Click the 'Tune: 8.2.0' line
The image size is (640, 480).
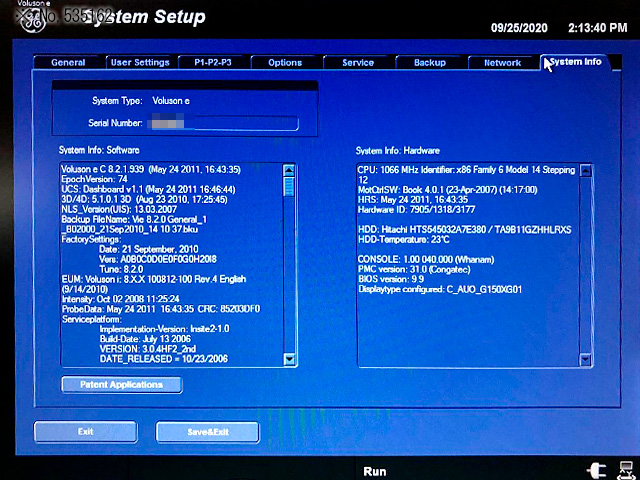click(x=121, y=269)
